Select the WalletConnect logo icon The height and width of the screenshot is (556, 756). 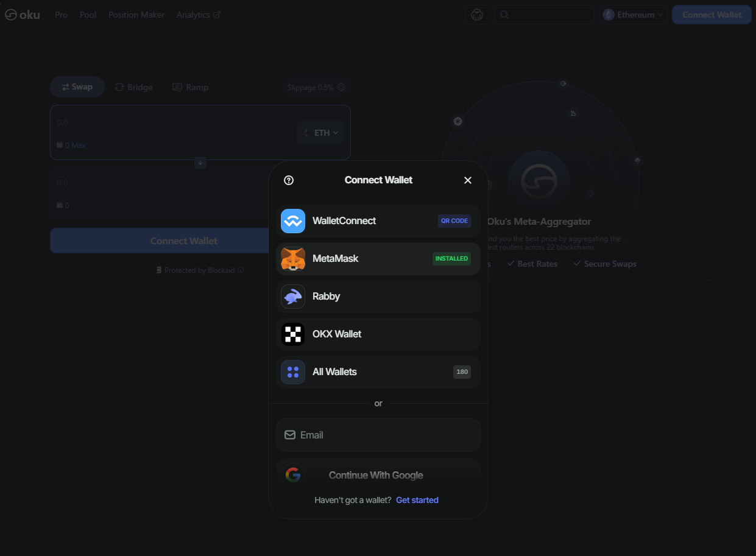(x=293, y=221)
